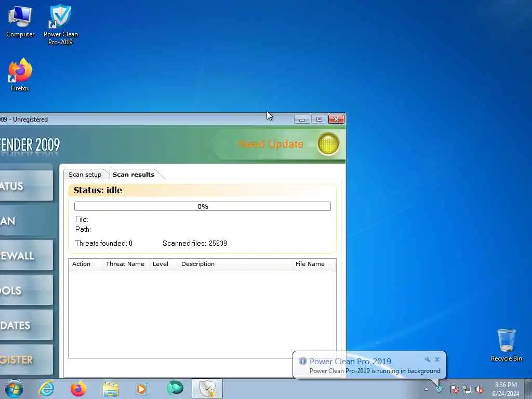Show hidden tray icons arrow
Image resolution: width=532 pixels, height=399 pixels.
tap(426, 389)
